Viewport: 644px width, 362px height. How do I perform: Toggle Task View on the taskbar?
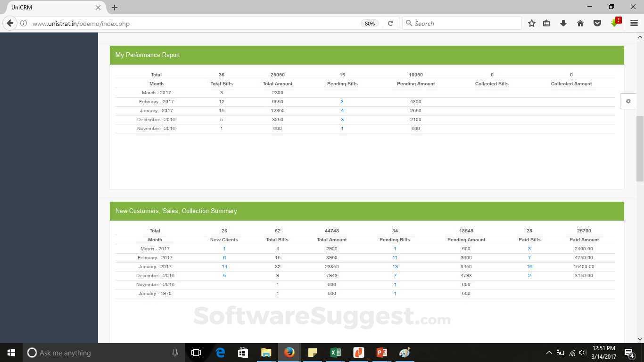pyautogui.click(x=196, y=353)
